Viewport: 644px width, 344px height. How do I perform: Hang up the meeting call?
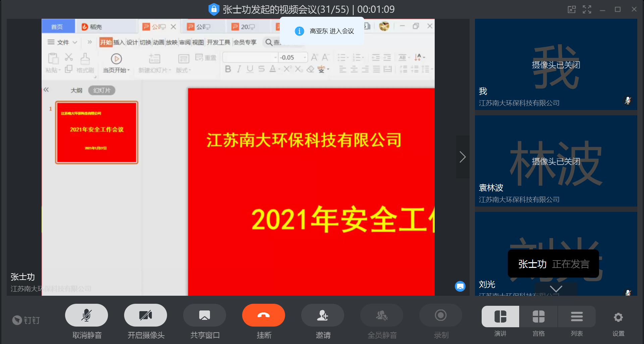pyautogui.click(x=264, y=315)
